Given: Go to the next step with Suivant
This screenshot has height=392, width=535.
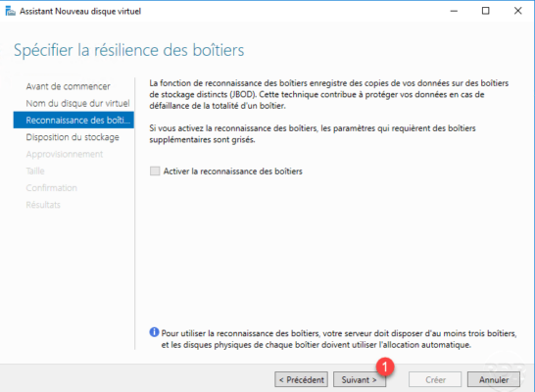Looking at the screenshot, I should [x=360, y=379].
